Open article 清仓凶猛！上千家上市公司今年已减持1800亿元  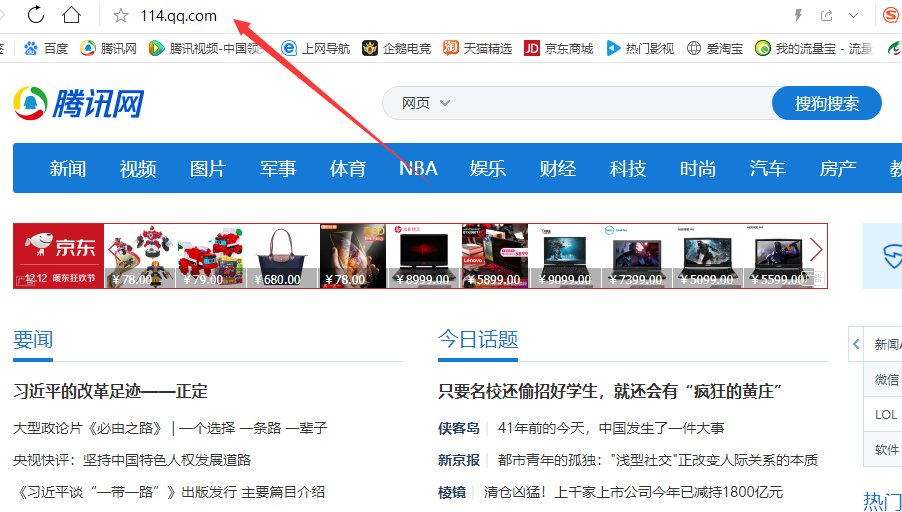coord(633,492)
